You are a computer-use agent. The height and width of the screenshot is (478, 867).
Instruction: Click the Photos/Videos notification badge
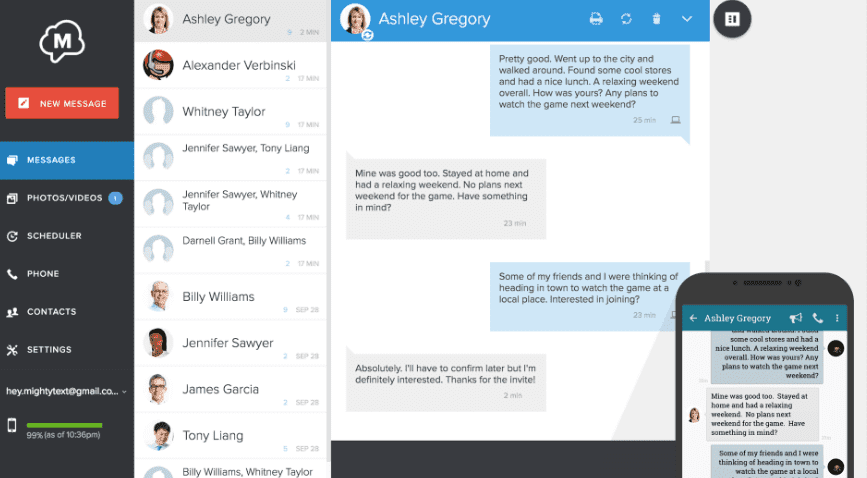click(x=116, y=198)
